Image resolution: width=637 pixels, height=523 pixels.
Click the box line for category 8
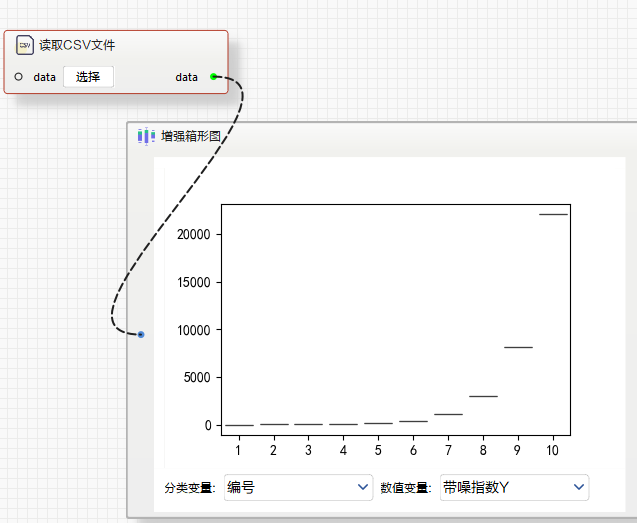483,396
